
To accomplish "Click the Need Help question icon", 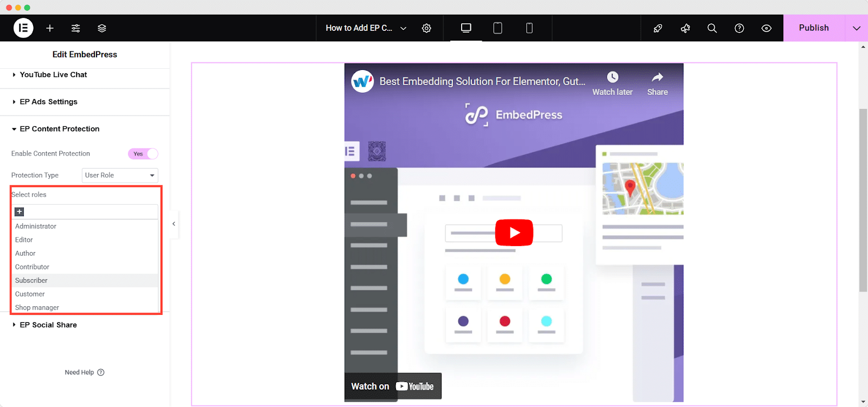I will click(x=101, y=372).
